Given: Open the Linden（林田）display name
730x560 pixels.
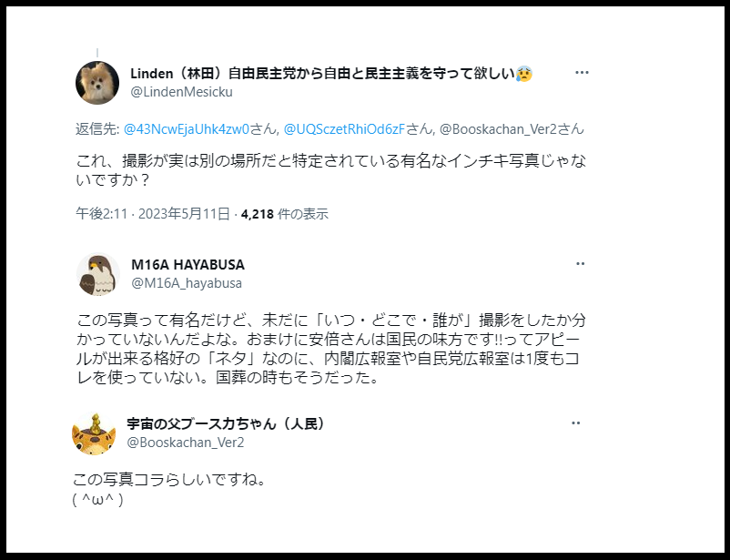Looking at the screenshot, I should (x=331, y=74).
